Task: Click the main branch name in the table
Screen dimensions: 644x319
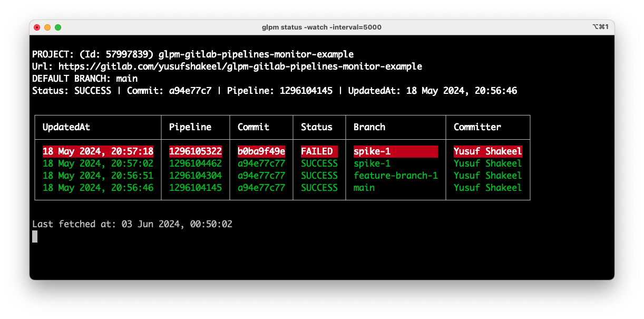Action: (x=364, y=187)
